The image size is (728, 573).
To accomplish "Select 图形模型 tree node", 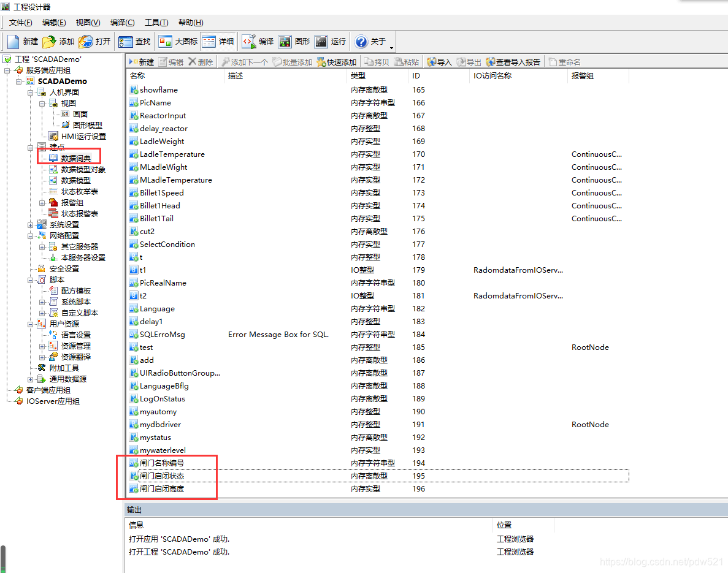I will coord(87,125).
